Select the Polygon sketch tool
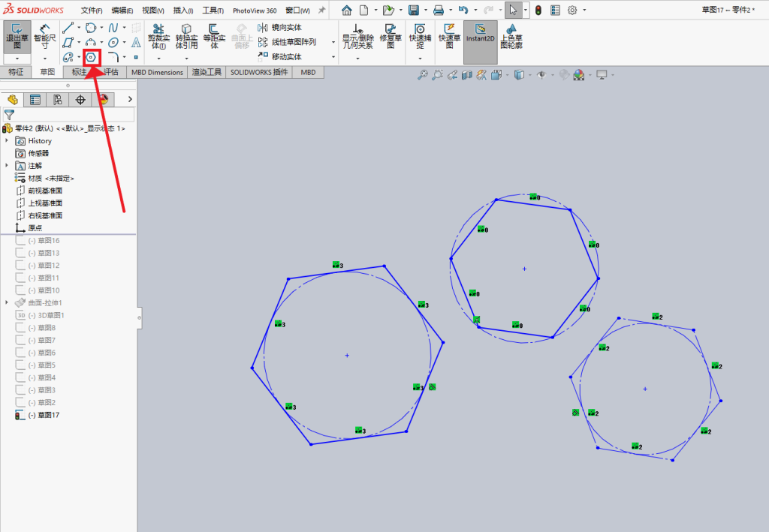Image resolution: width=769 pixels, height=532 pixels. pyautogui.click(x=91, y=57)
